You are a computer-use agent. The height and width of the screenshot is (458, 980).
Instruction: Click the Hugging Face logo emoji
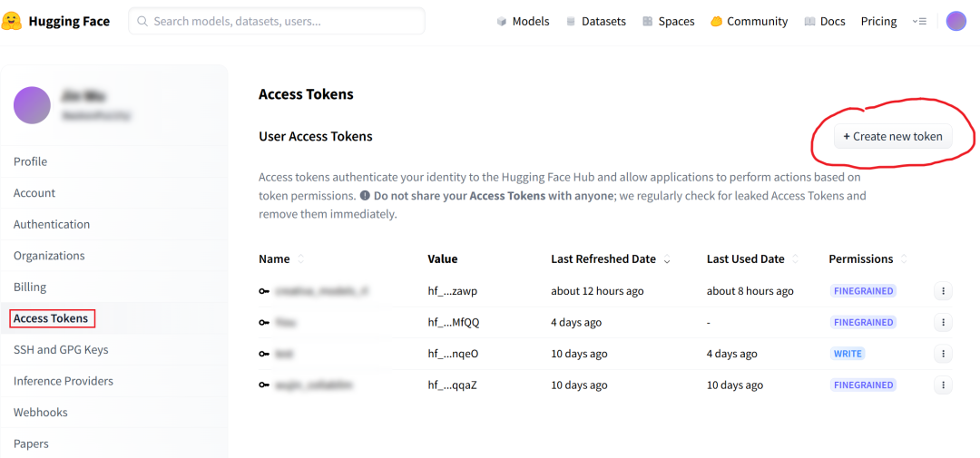point(11,21)
